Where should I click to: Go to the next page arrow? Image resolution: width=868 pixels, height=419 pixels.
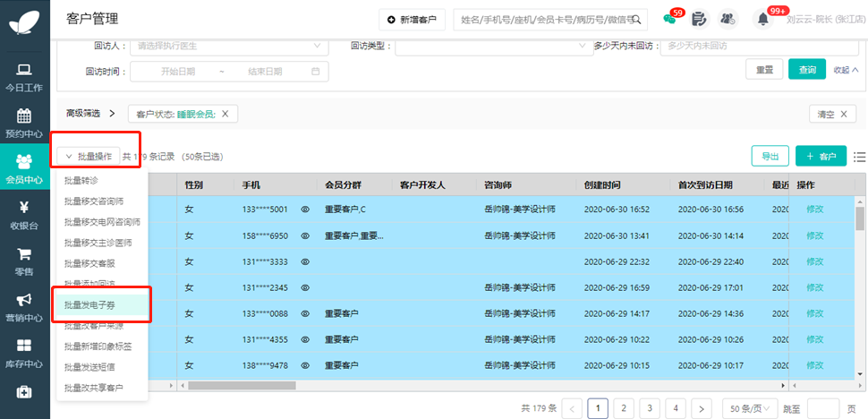702,409
